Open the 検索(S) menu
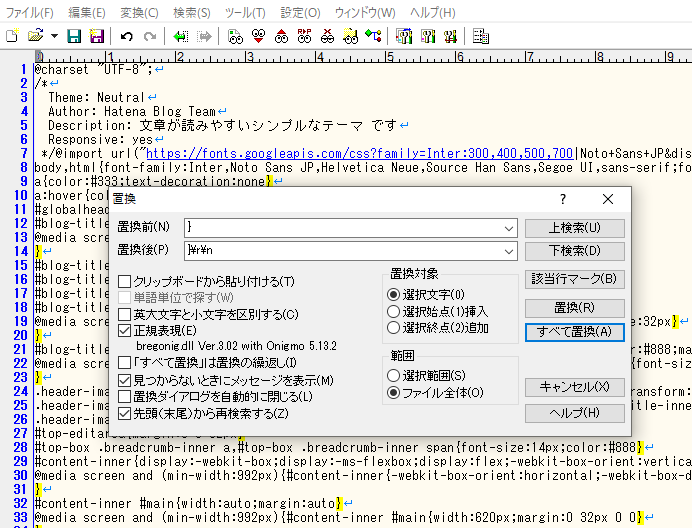The height and width of the screenshot is (528, 692). (x=192, y=13)
